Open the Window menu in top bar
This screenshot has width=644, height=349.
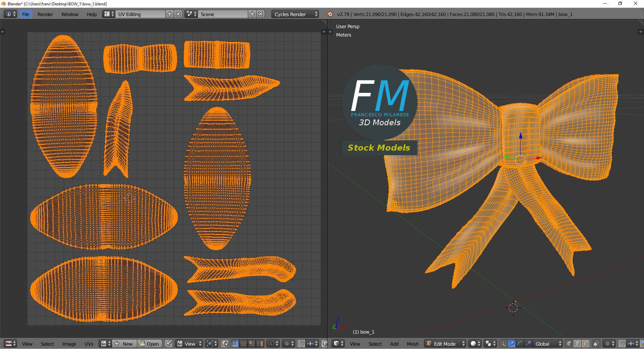pos(70,14)
